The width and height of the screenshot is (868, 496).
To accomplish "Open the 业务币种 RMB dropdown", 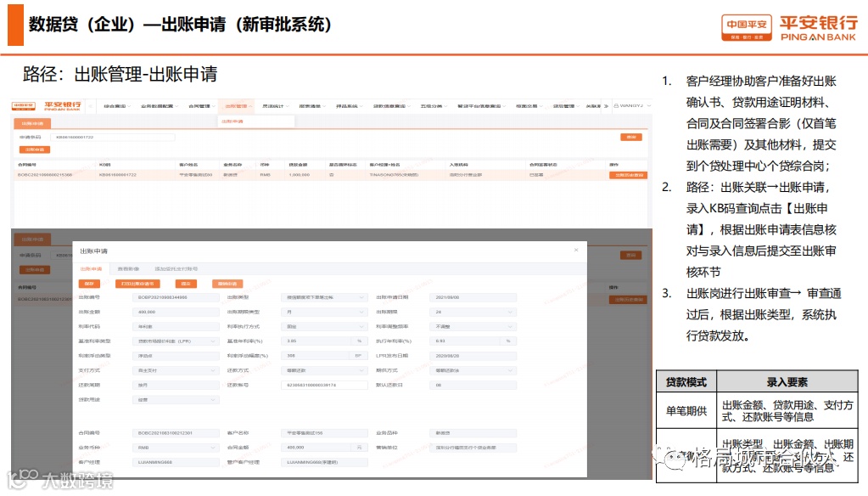I will 176,448.
